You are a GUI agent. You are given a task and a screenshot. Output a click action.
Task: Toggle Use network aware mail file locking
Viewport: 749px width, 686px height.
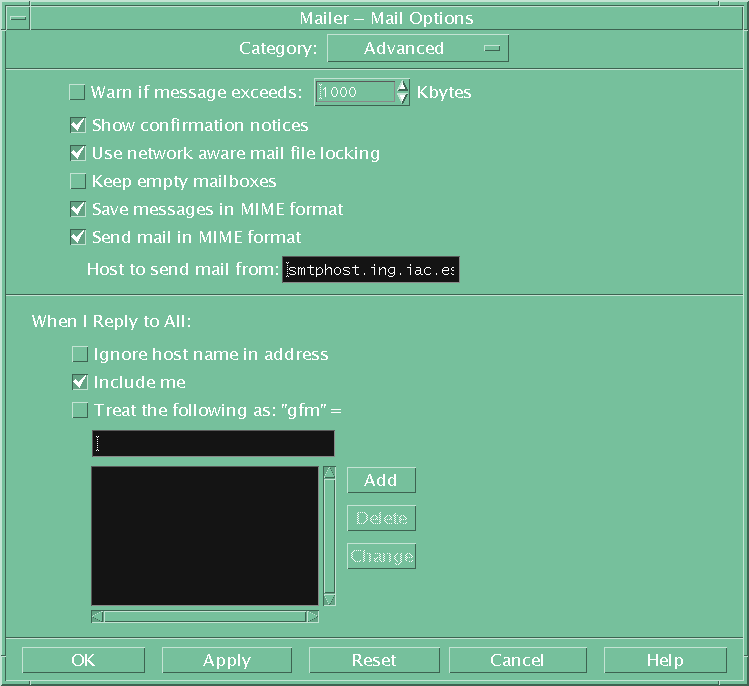tap(77, 154)
